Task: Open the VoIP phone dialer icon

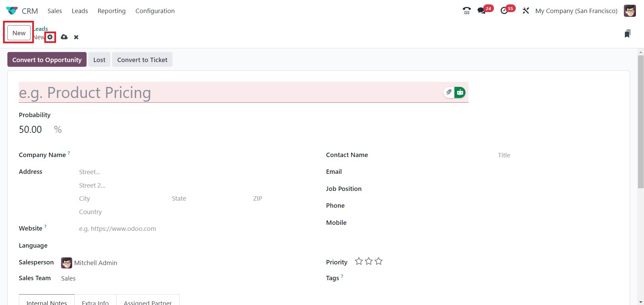Action: coord(466,11)
